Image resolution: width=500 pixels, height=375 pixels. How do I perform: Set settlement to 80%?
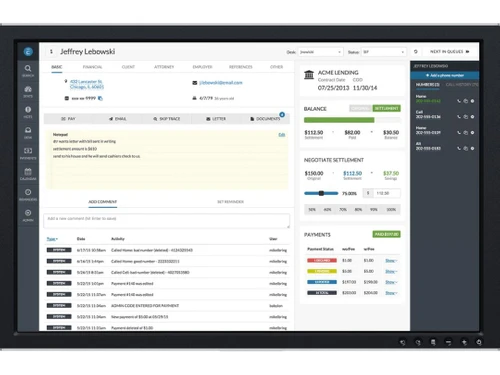click(x=358, y=210)
